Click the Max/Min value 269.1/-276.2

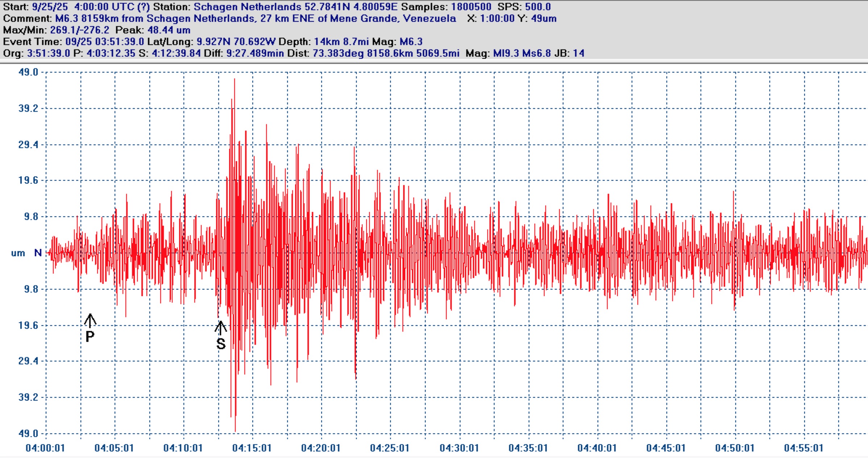click(x=79, y=30)
